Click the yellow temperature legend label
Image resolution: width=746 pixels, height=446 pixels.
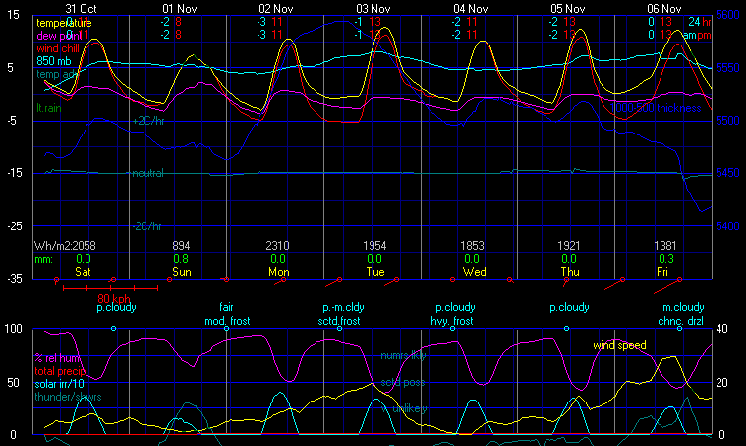64,23
